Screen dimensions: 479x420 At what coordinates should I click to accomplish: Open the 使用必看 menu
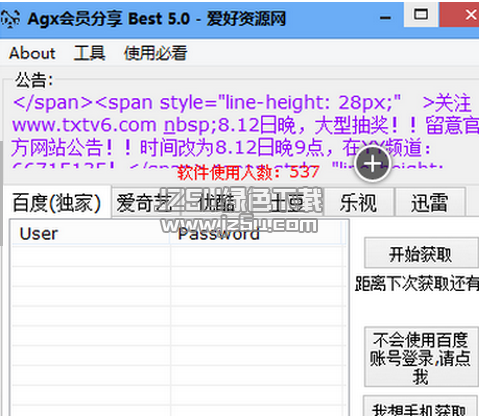[155, 53]
